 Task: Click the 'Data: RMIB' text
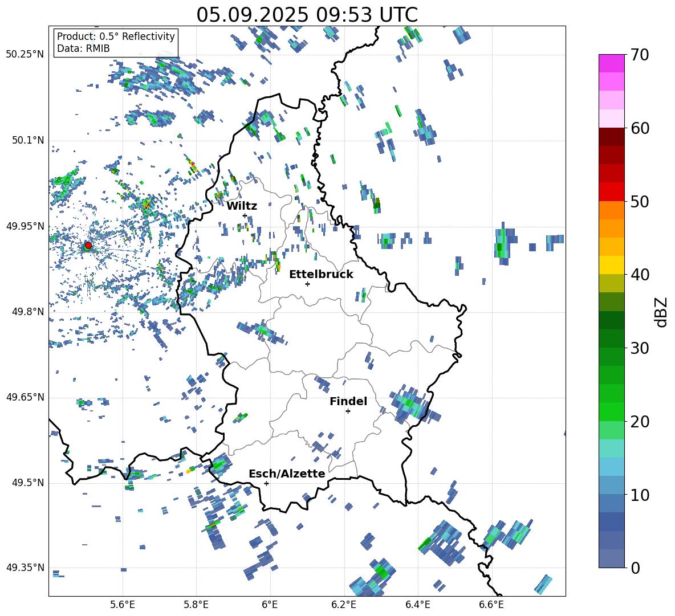[x=83, y=48]
